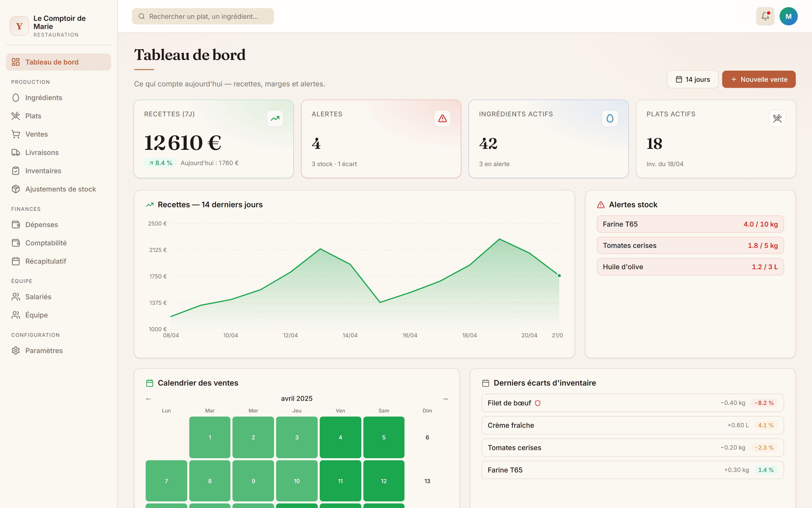This screenshot has width=812, height=508.
Task: Open Tomates cerises inventory gap row
Action: (633, 448)
